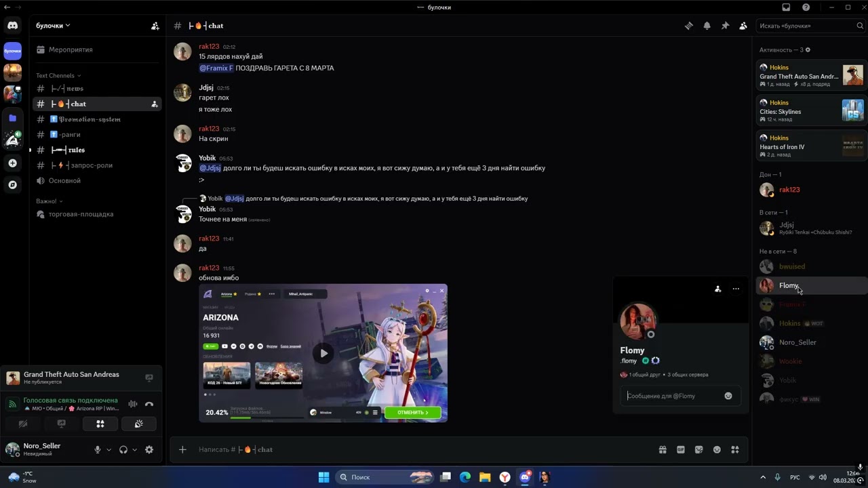This screenshot has height=488, width=868.
Task: Open Hokins Hearts of Iron IV activity card
Action: click(x=811, y=146)
